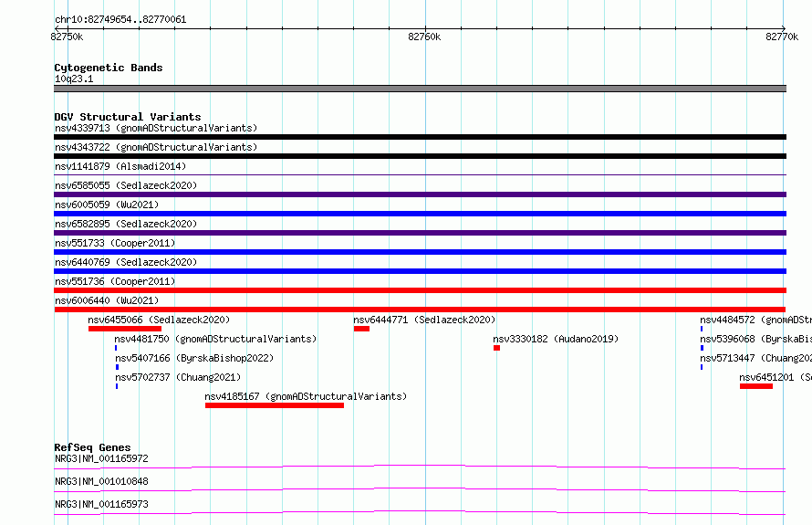The width and height of the screenshot is (812, 525).
Task: Open the nsv6005059 (Wu2021) label
Action: (x=107, y=205)
